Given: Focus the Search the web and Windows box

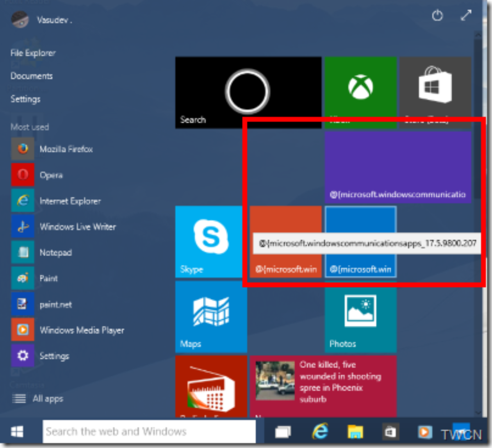Looking at the screenshot, I should (x=149, y=432).
